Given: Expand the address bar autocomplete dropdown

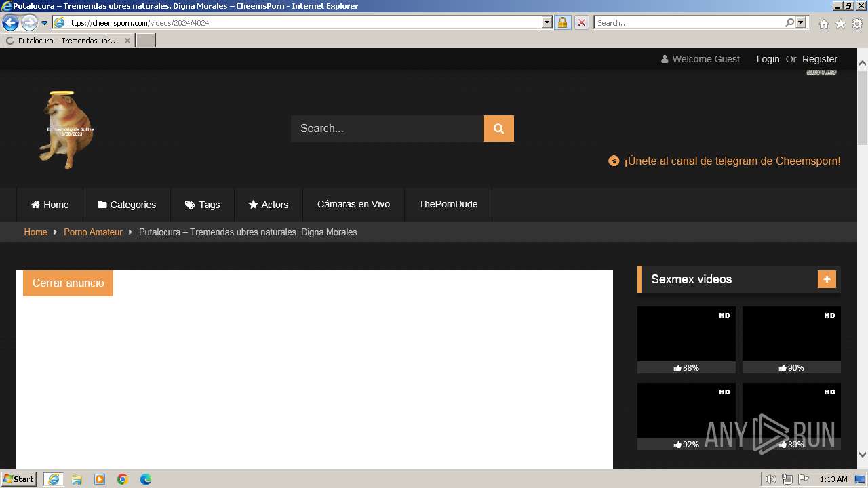Looking at the screenshot, I should (x=547, y=22).
